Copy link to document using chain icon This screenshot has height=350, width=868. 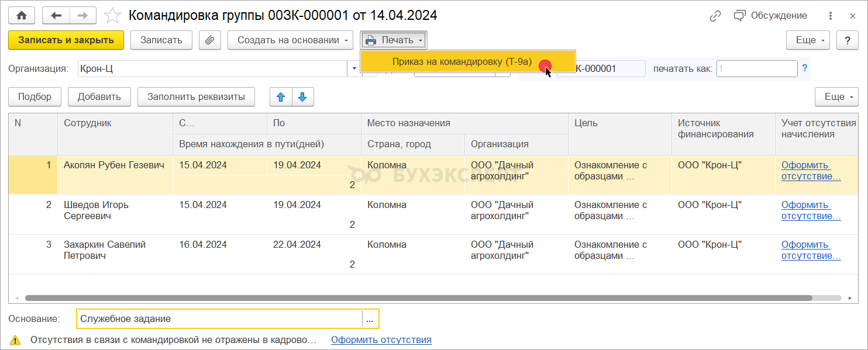[715, 16]
